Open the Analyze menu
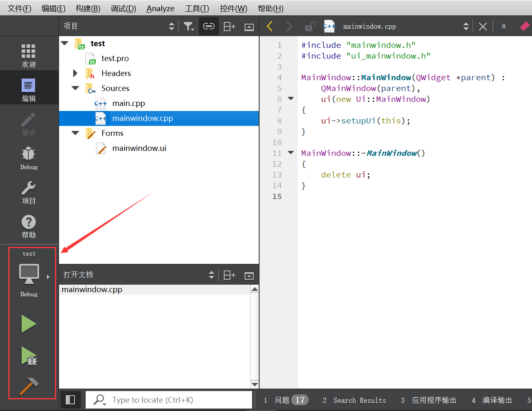Viewport: 532px width, 411px height. point(161,8)
